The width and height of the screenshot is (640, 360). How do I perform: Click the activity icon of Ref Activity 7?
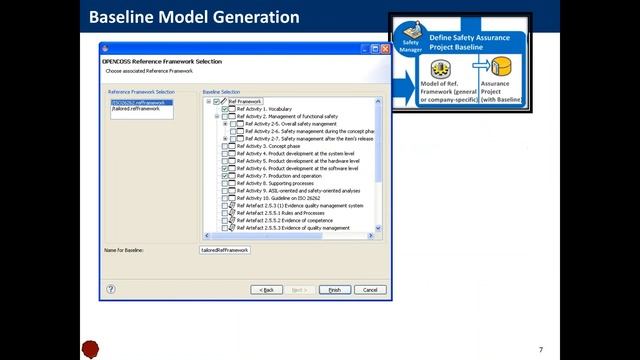[232, 176]
